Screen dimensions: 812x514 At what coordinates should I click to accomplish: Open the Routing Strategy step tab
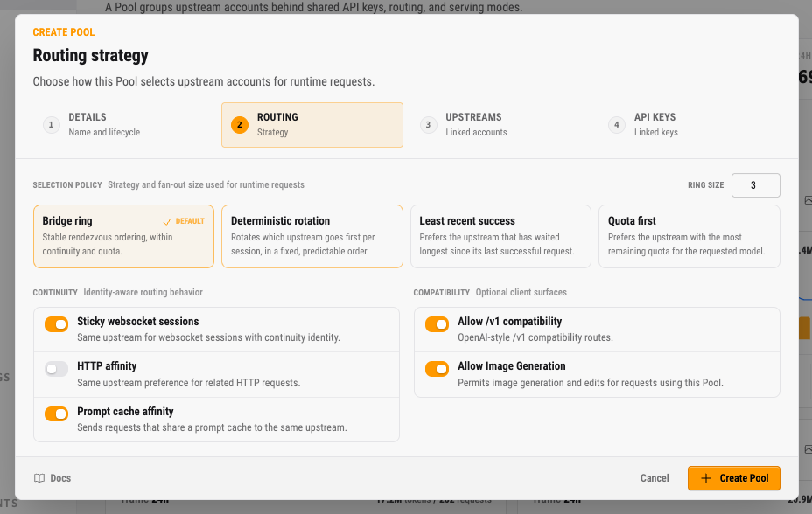[312, 125]
